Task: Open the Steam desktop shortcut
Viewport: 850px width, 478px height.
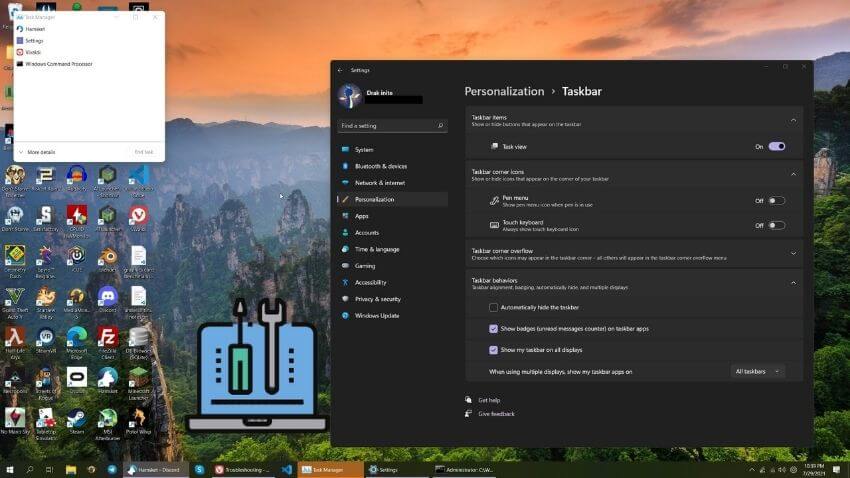Action: click(x=76, y=420)
